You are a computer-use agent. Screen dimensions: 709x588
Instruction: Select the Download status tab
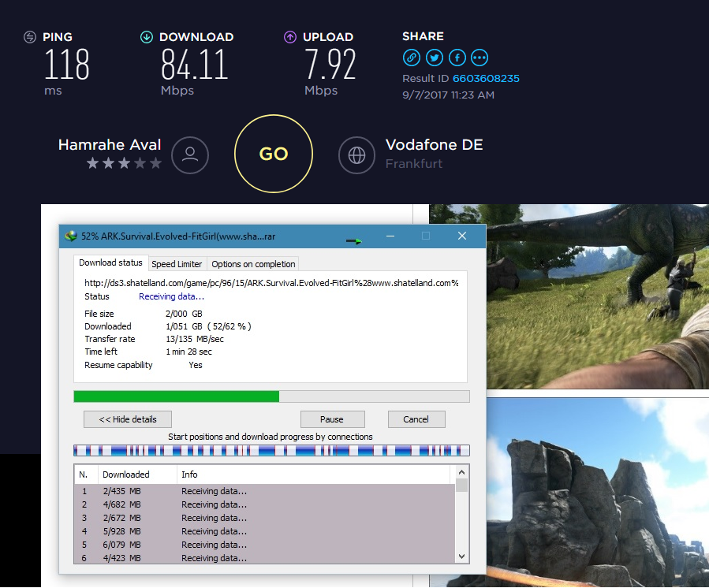coord(110,262)
